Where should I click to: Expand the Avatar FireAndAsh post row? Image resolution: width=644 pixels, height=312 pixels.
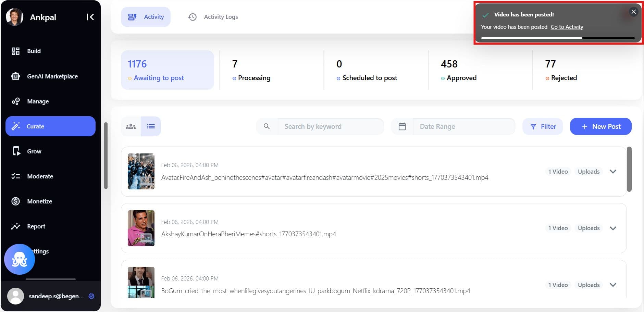point(613,172)
